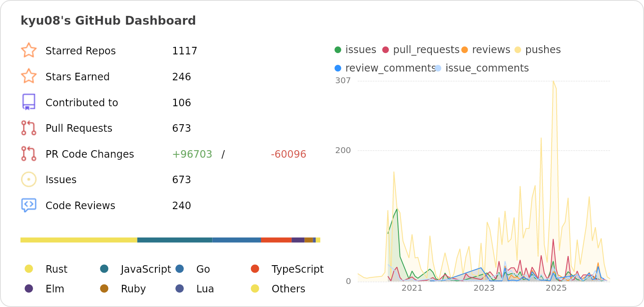Click the "Contributed to" label
This screenshot has height=307, width=644.
click(x=82, y=103)
